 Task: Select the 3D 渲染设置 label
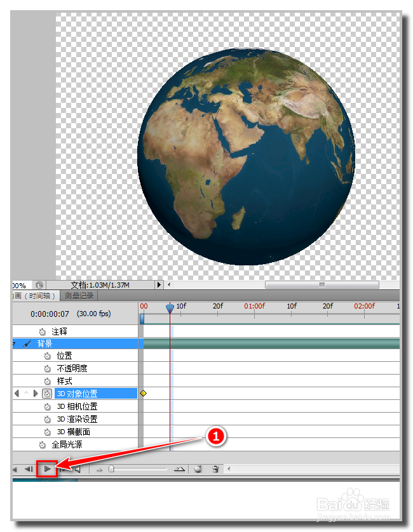click(x=77, y=420)
